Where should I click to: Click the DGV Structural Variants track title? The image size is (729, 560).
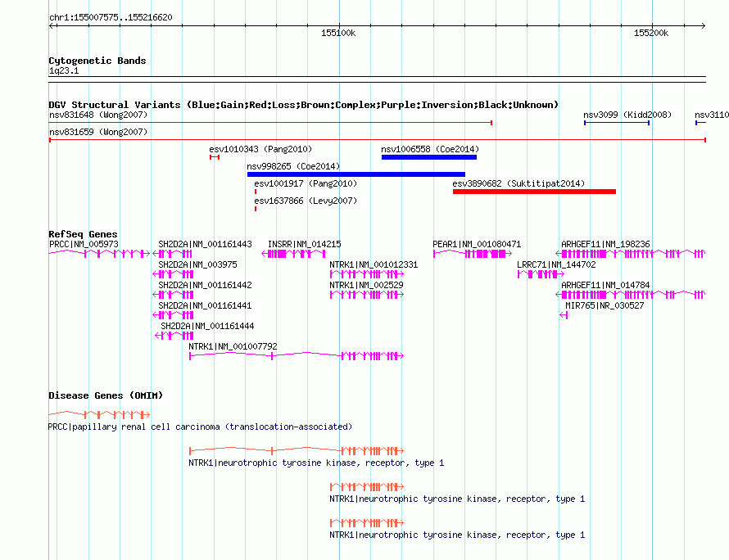(x=304, y=105)
